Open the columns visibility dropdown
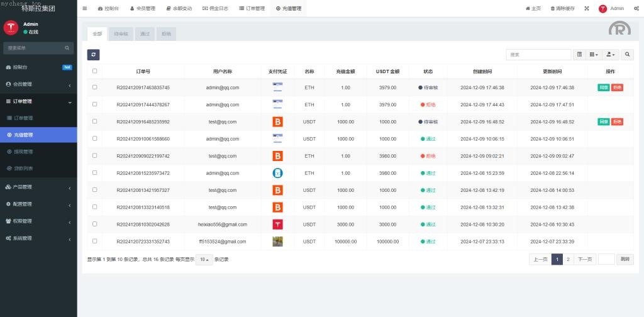The height and width of the screenshot is (317, 644). (594, 55)
